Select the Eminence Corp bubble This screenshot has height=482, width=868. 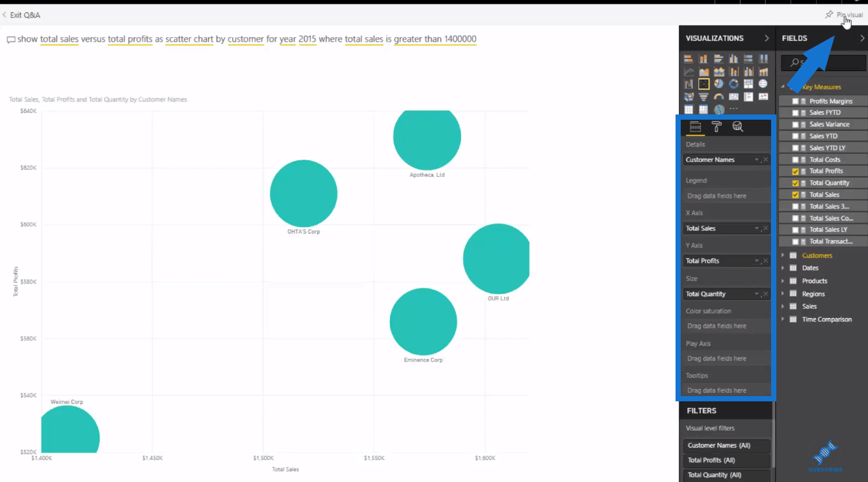pos(423,322)
